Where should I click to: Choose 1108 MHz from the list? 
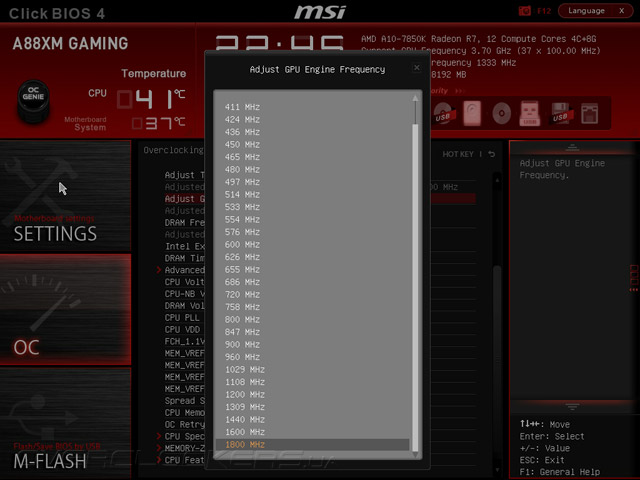(x=312, y=382)
